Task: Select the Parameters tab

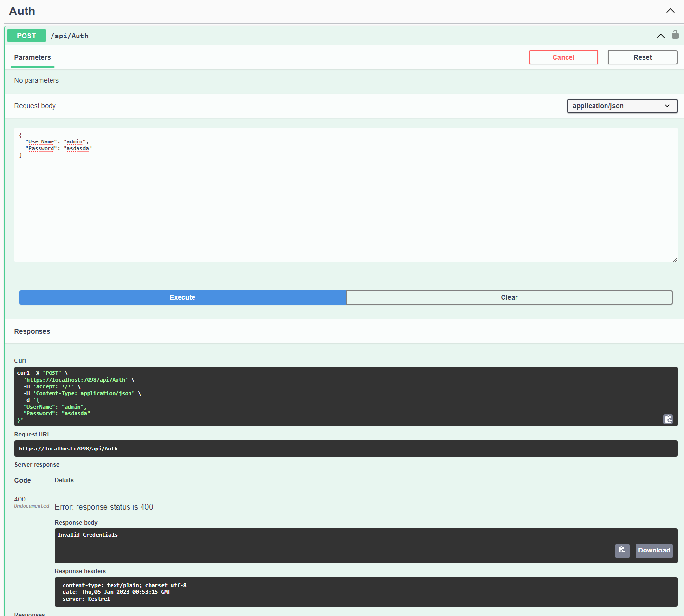Action: point(32,57)
